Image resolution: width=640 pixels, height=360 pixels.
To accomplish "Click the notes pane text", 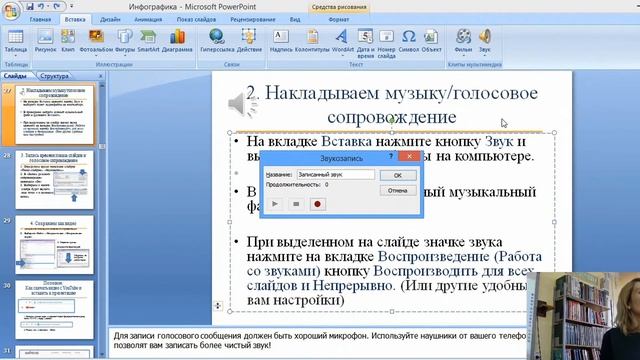I will coord(320,340).
